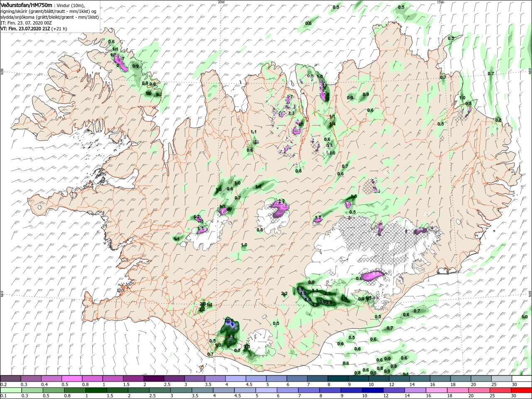Viewport: 532px width, 399px height.
Task: Click the 5.0 precipitation value on the map
Action: click(308, 299)
